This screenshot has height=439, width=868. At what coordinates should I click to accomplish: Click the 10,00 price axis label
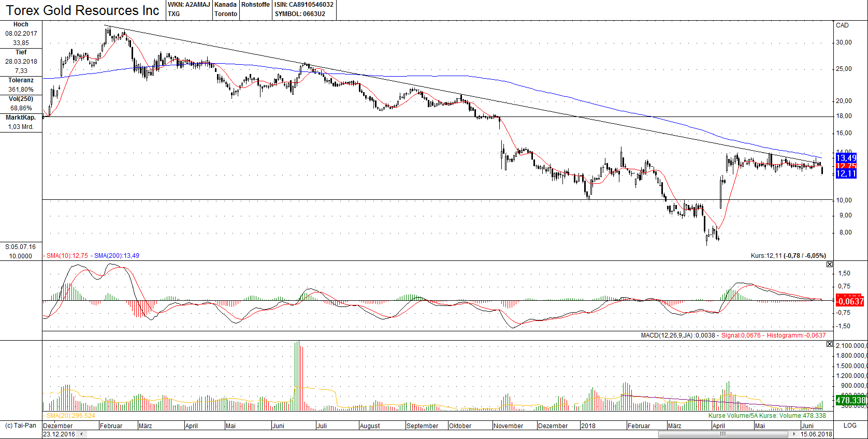(844, 200)
